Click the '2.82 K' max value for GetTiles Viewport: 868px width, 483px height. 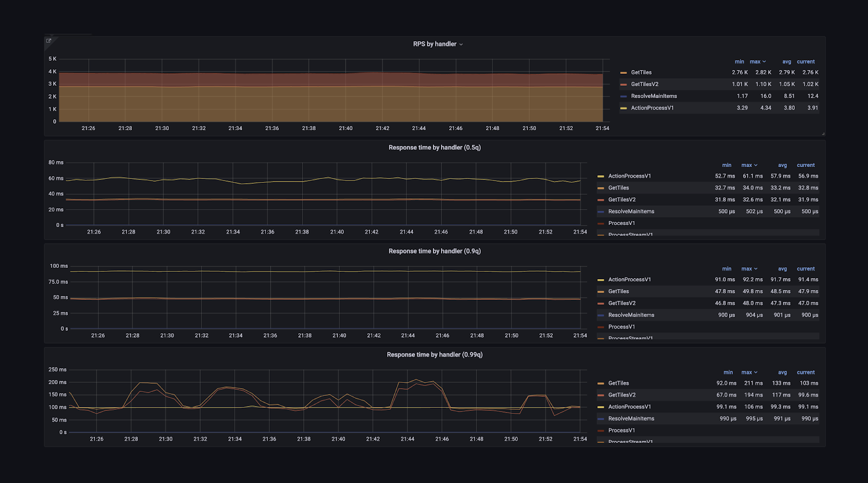763,73
